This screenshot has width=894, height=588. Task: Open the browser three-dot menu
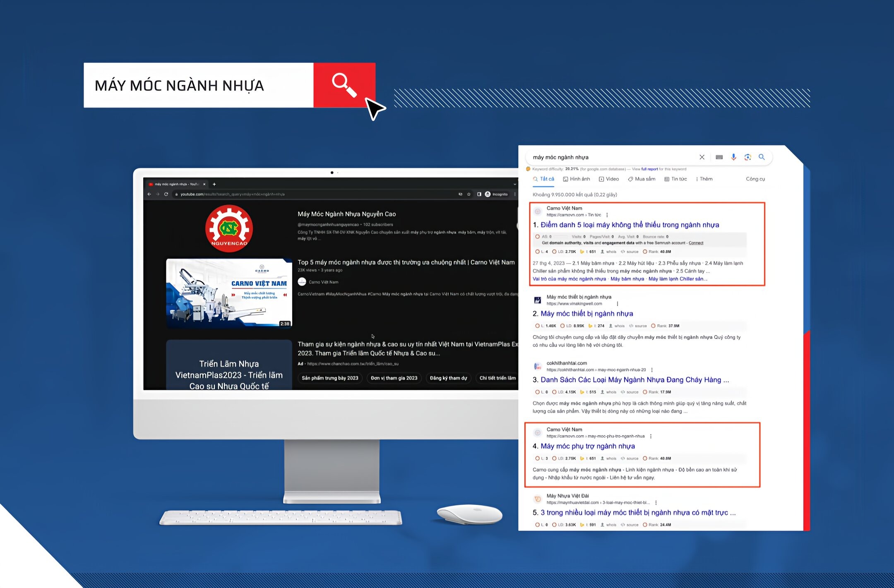515,194
